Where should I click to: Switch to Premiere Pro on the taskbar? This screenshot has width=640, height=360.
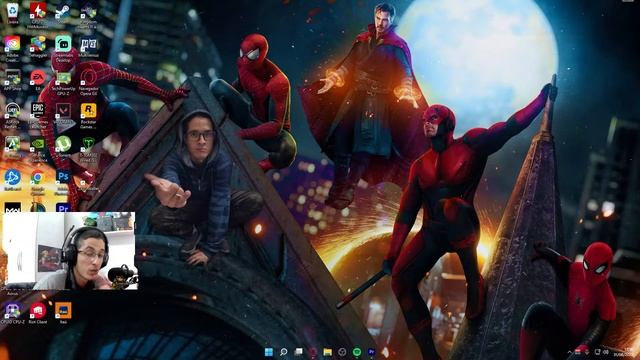point(371,352)
